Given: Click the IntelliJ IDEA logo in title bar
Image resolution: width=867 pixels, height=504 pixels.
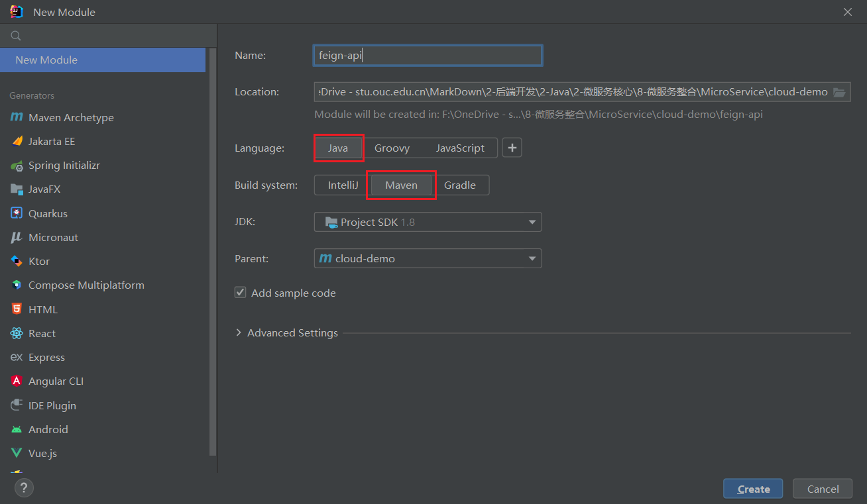Looking at the screenshot, I should (16, 12).
